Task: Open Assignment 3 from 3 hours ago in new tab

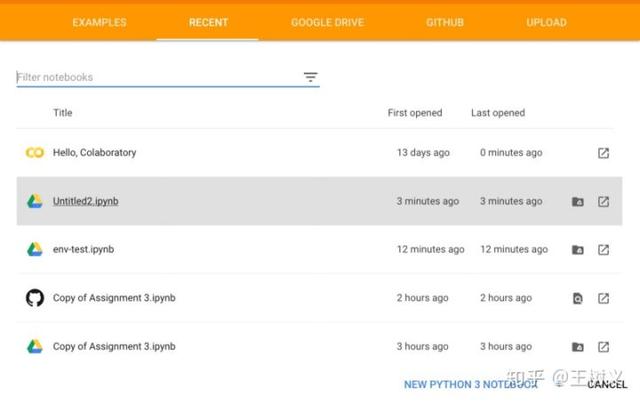Action: click(603, 347)
